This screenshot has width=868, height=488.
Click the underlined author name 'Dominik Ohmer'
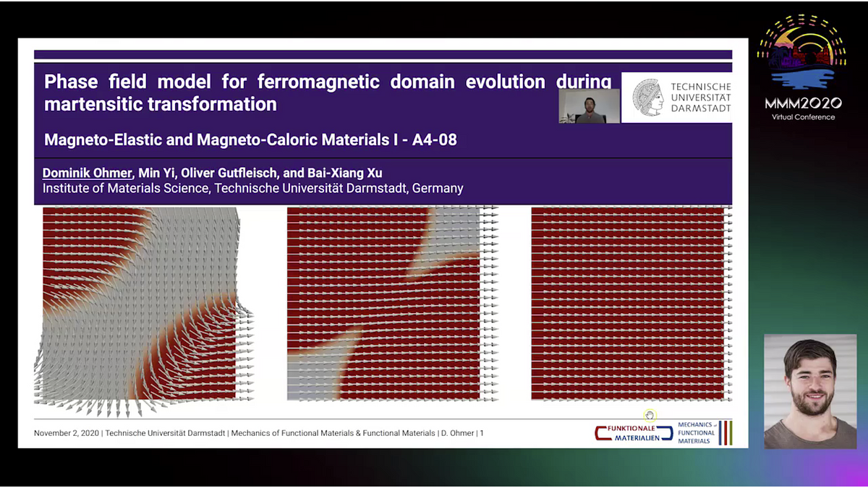(x=88, y=173)
